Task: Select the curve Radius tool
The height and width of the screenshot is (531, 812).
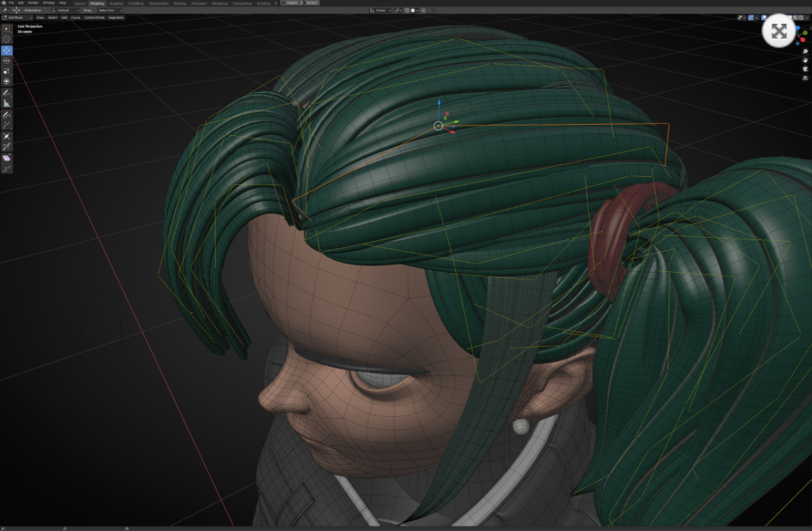Action: point(6,137)
